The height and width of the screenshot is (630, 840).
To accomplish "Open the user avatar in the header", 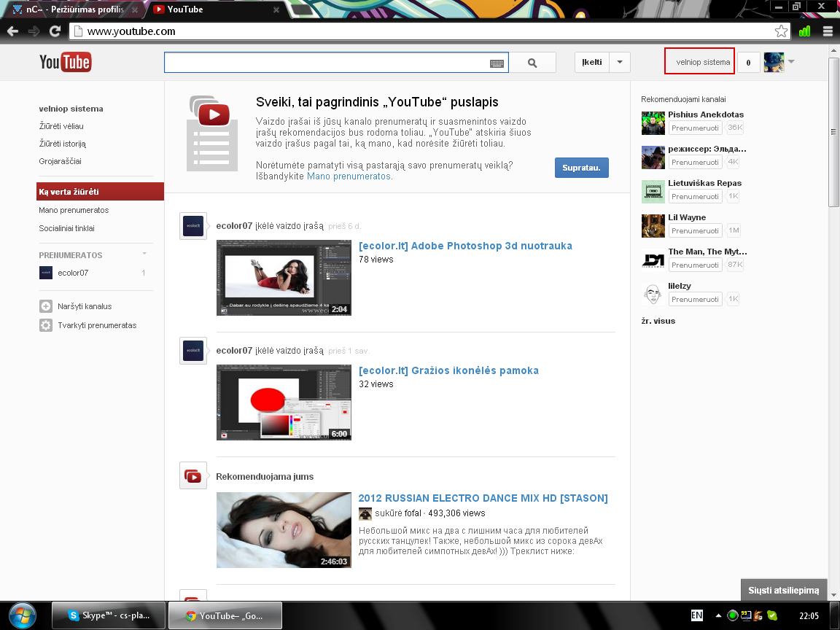I will 774,62.
